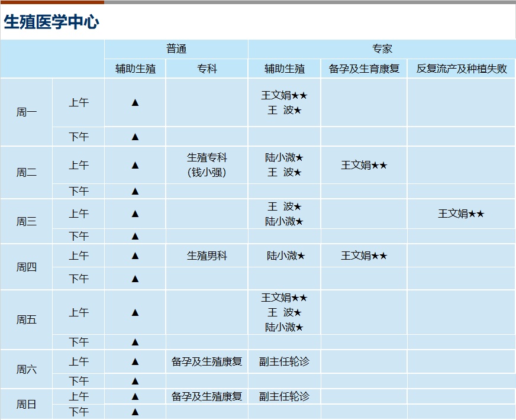Screen dimensions: 516x420
Task: Select the 周五 row label
Action: (x=26, y=319)
